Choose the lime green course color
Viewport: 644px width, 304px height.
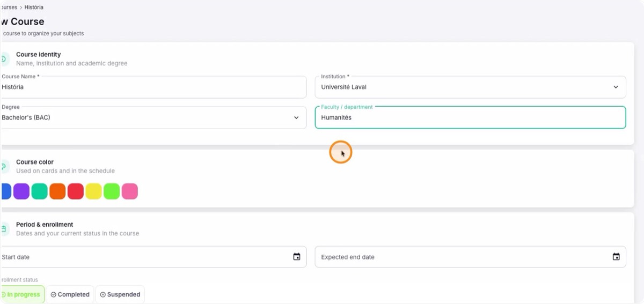point(112,191)
